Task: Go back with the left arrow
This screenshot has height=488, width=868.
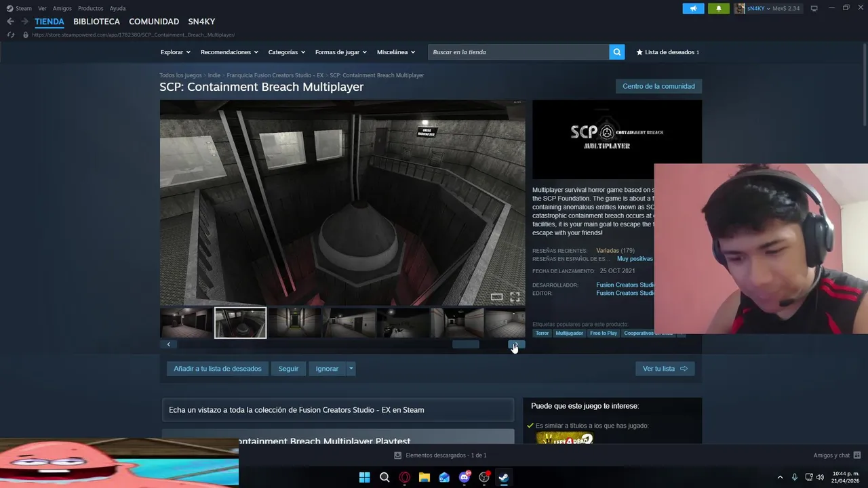Action: point(10,22)
